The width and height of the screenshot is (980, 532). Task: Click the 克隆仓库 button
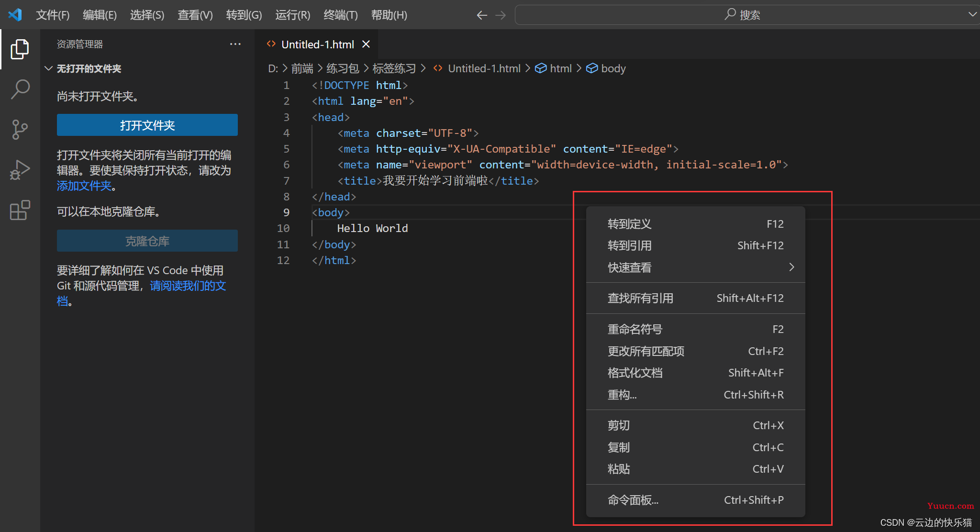(147, 241)
